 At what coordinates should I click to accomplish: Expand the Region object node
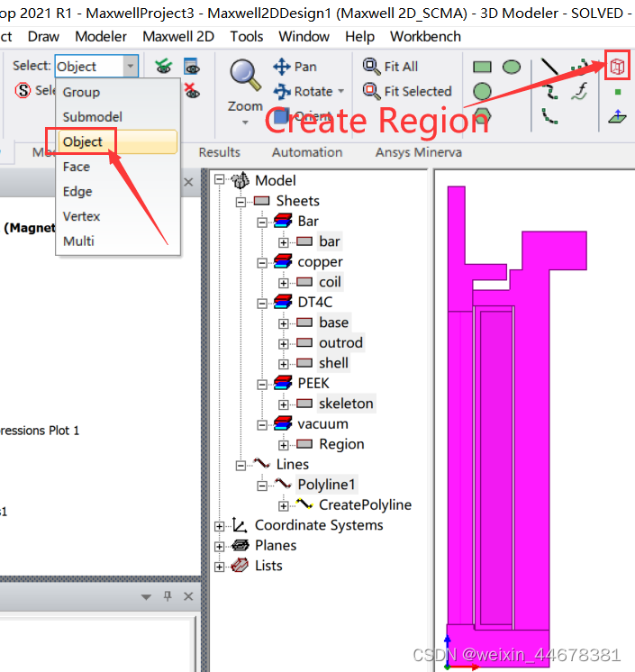(x=283, y=445)
